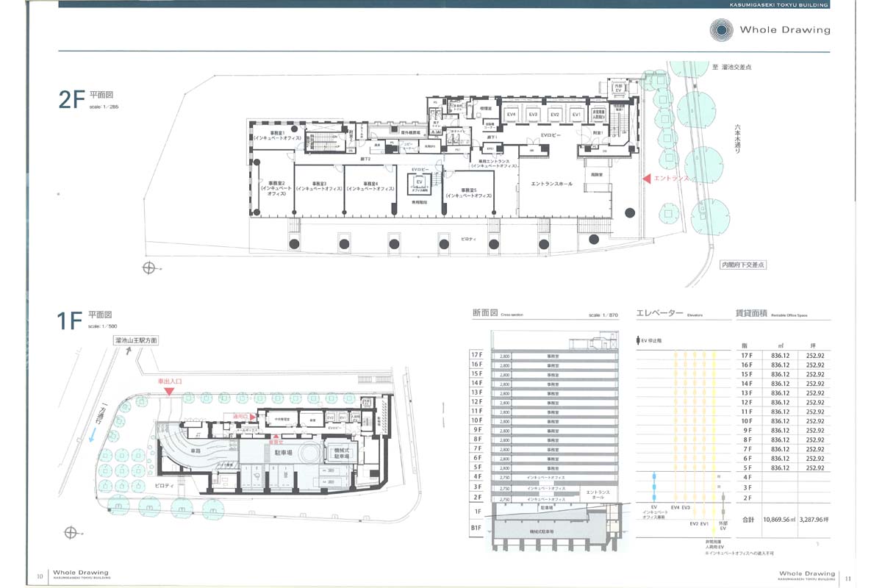Click the Whole Drawing circular logo

[721, 29]
